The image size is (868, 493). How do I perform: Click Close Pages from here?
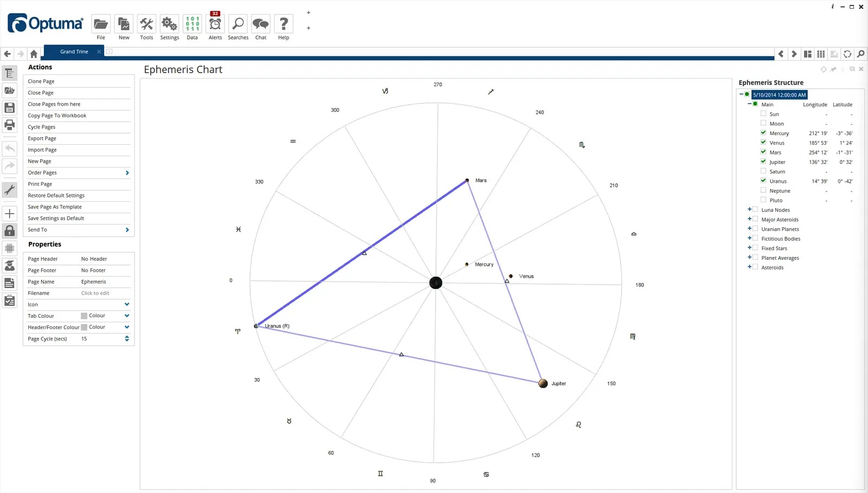point(54,104)
